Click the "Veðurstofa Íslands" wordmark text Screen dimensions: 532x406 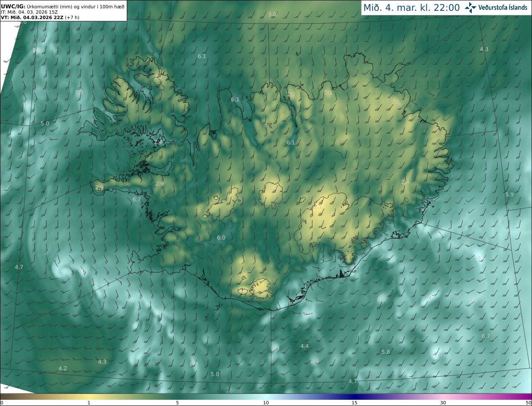pyautogui.click(x=503, y=7)
